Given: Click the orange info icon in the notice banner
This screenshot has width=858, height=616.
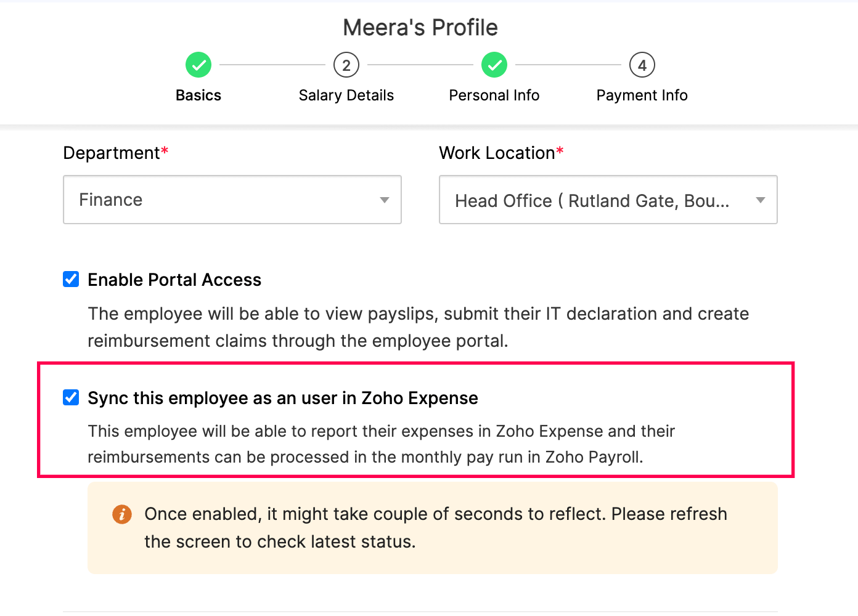Looking at the screenshot, I should pos(122,514).
